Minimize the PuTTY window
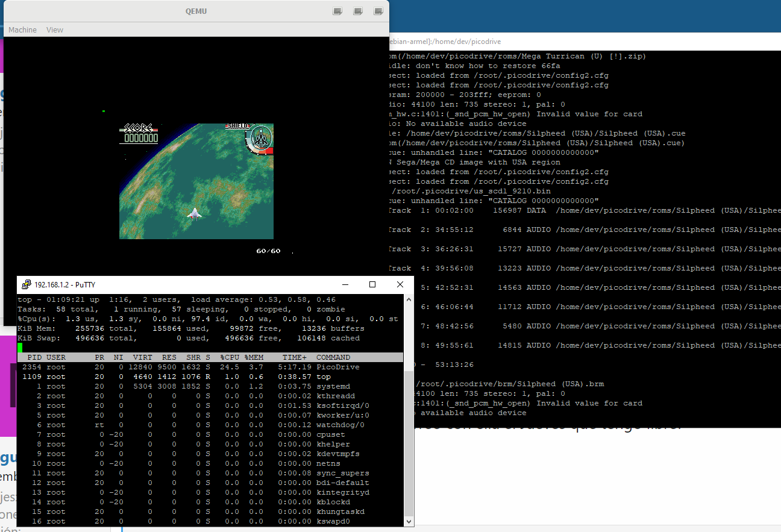 pyautogui.click(x=345, y=284)
